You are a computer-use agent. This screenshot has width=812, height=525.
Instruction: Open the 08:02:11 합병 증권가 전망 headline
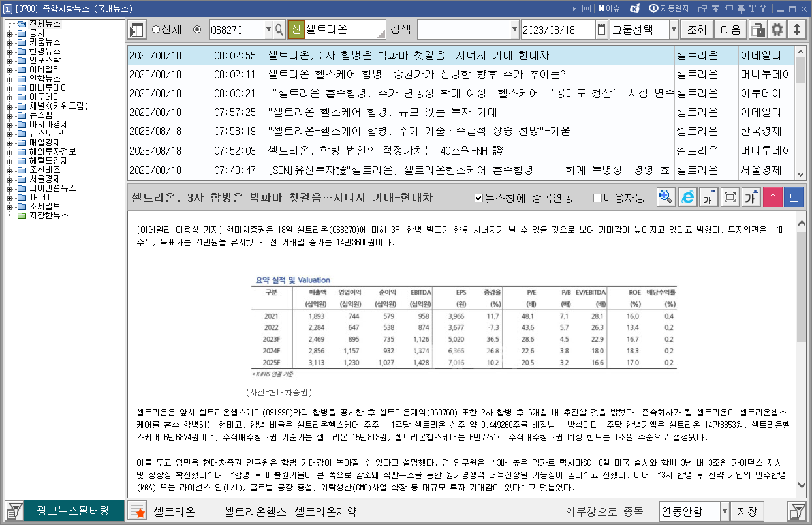(x=416, y=74)
